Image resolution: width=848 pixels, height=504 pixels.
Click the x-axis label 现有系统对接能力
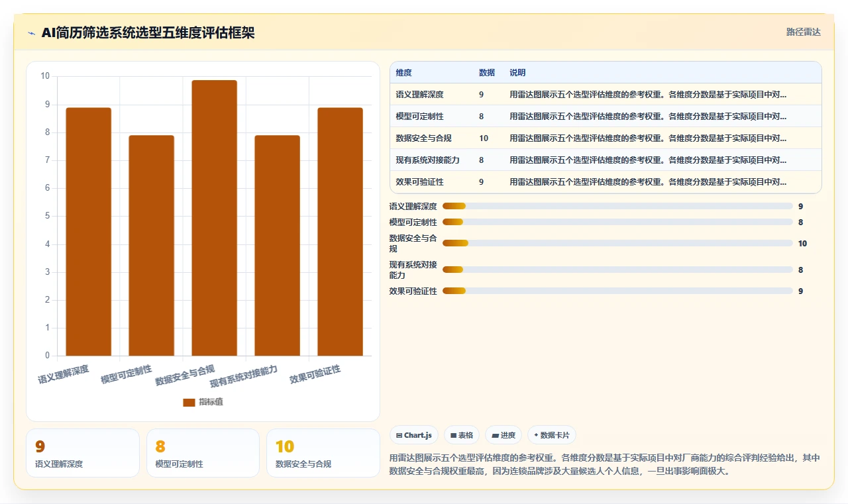pyautogui.click(x=244, y=376)
